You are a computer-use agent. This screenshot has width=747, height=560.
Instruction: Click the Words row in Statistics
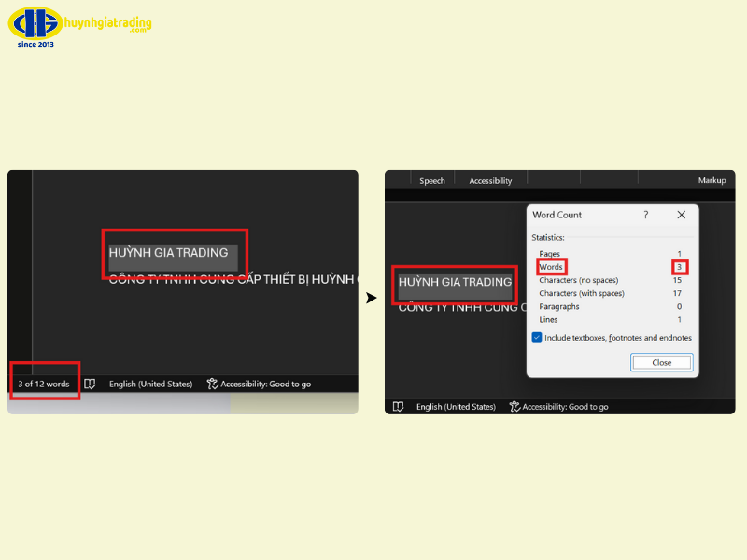[x=551, y=267]
